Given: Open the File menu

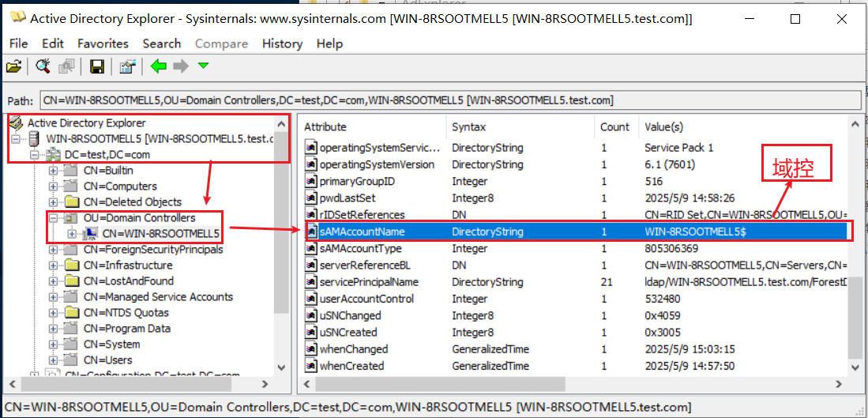Looking at the screenshot, I should click(19, 43).
